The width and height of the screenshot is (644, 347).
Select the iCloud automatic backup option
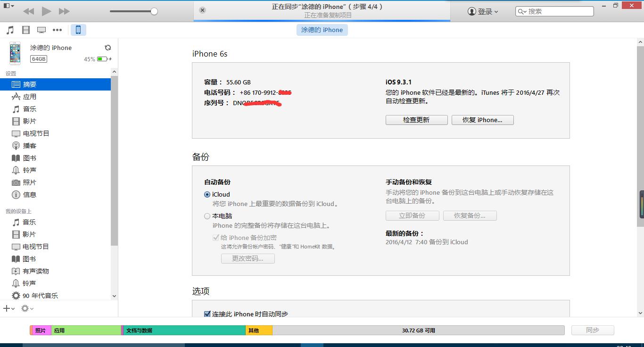(207, 194)
